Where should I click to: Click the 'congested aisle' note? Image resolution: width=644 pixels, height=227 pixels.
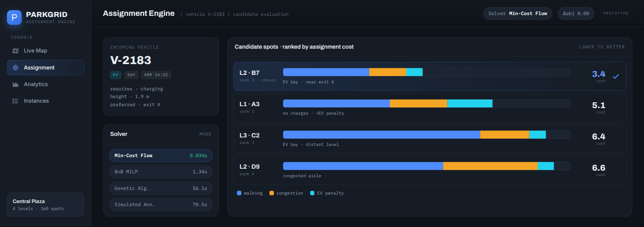coord(302,176)
